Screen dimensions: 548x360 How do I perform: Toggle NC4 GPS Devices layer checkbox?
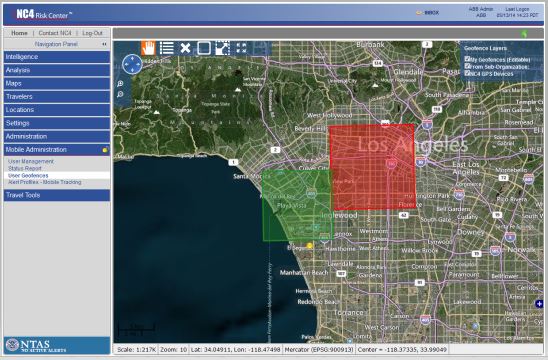point(467,73)
